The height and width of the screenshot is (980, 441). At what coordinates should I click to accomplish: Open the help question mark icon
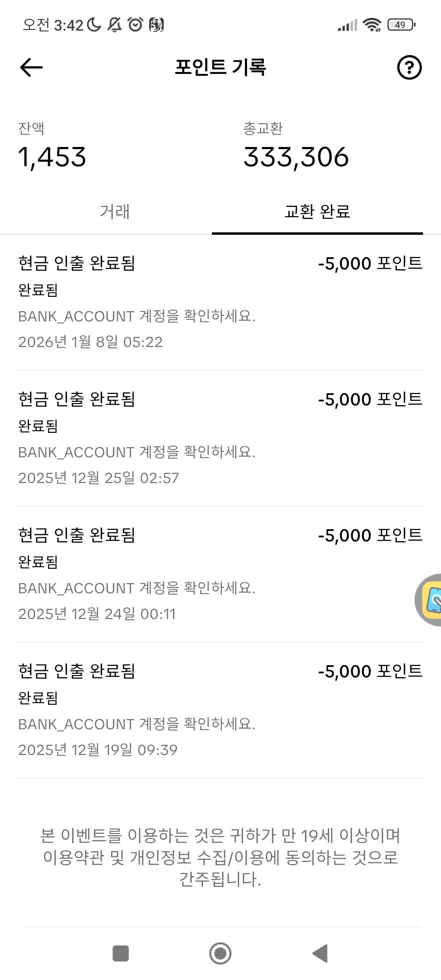(409, 67)
